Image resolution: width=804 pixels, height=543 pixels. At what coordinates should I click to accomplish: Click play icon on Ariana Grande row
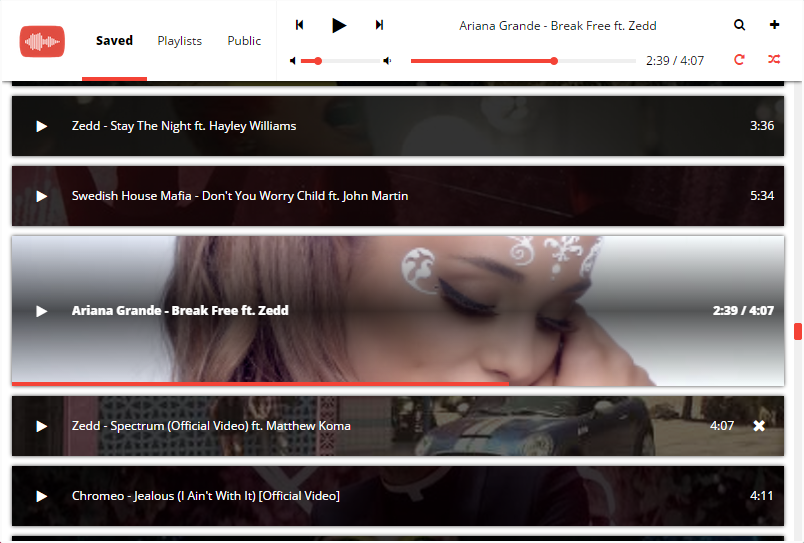(x=42, y=311)
